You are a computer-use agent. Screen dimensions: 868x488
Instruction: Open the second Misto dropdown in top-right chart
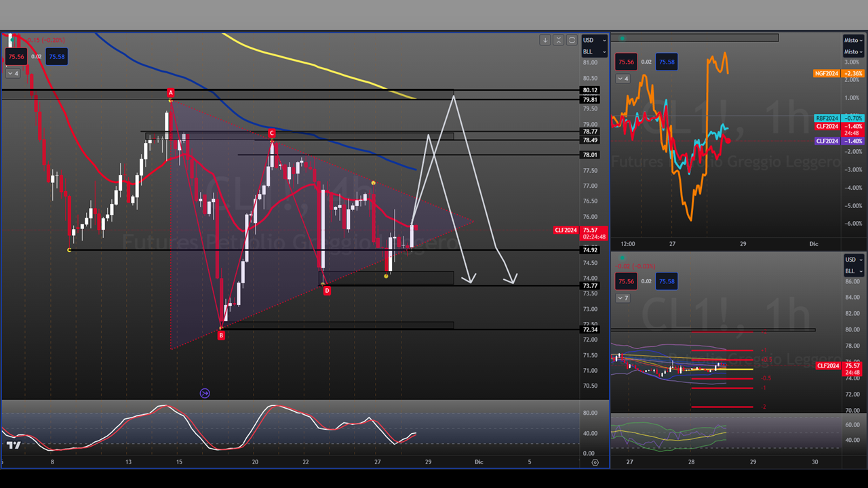pyautogui.click(x=853, y=52)
